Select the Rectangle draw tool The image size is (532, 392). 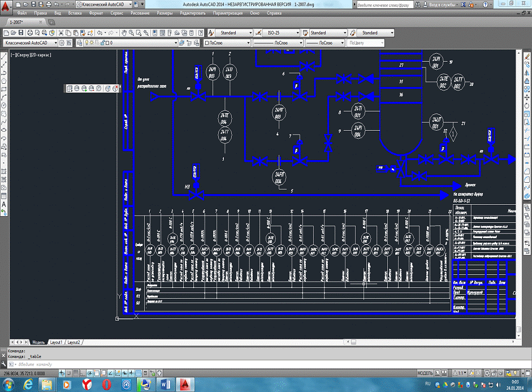pyautogui.click(x=4, y=89)
